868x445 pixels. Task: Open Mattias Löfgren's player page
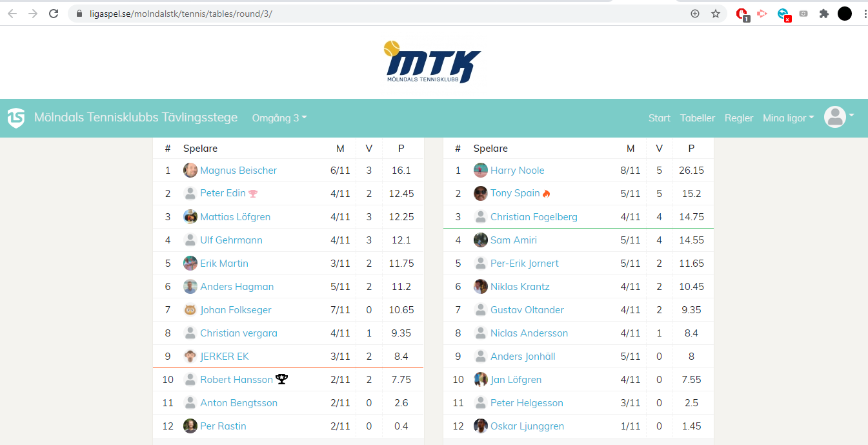(x=235, y=217)
